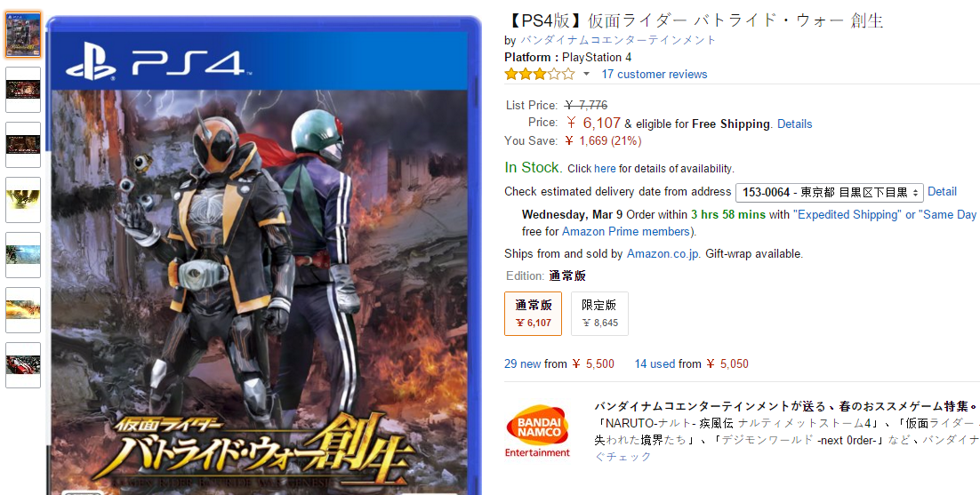
Task: Select the first cover art thumbnail
Action: pyautogui.click(x=23, y=35)
